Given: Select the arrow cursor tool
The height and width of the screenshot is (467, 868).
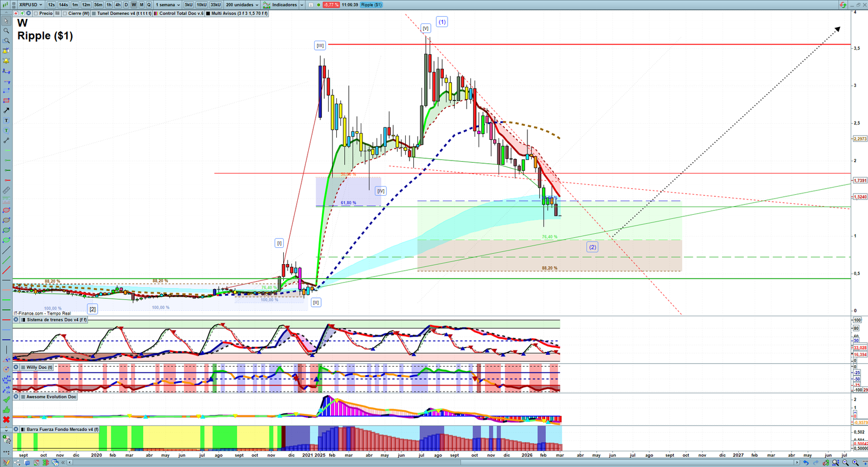Looking at the screenshot, I should click(6, 21).
